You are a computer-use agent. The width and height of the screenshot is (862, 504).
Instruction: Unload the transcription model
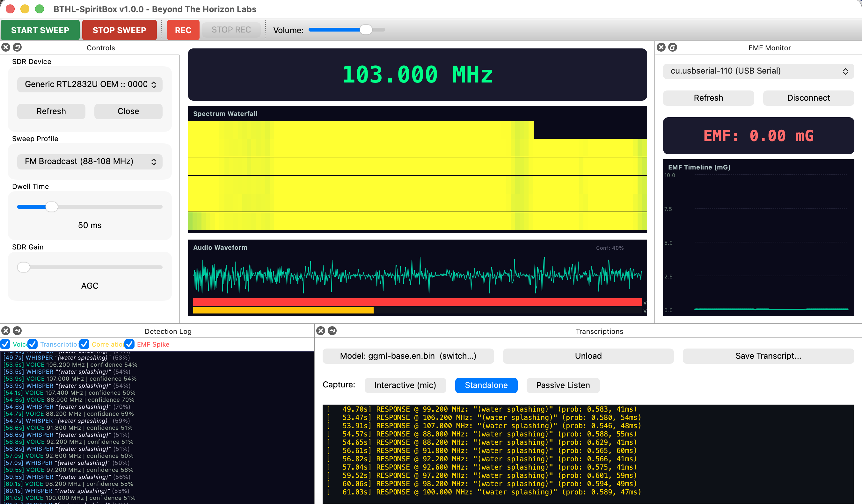[x=588, y=356]
